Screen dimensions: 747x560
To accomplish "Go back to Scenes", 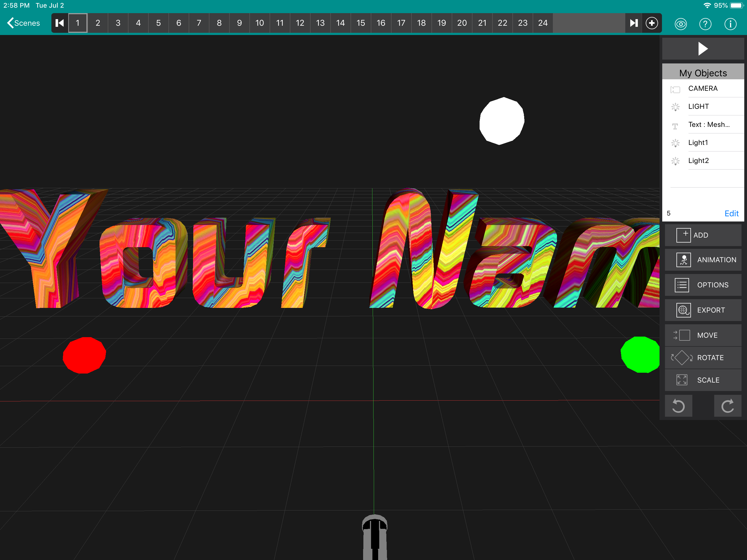I will [24, 23].
